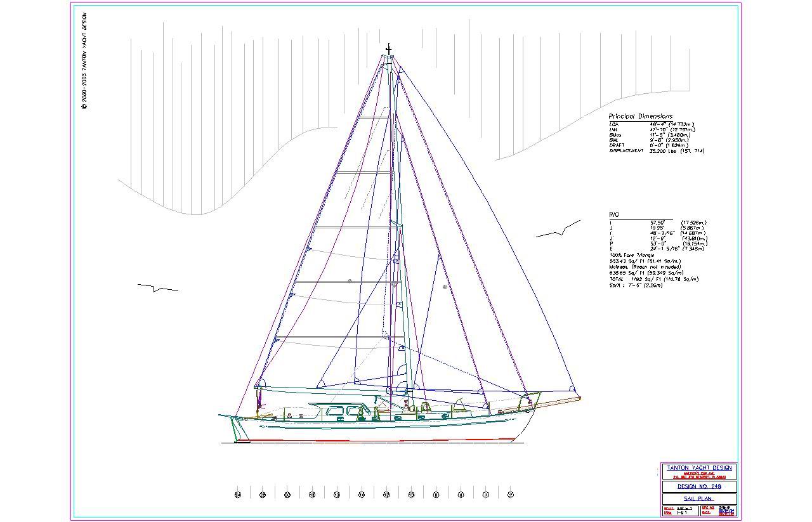The height and width of the screenshot is (522, 812).
Task: Pick the bowsprit tip at the bow
Action: tap(579, 398)
